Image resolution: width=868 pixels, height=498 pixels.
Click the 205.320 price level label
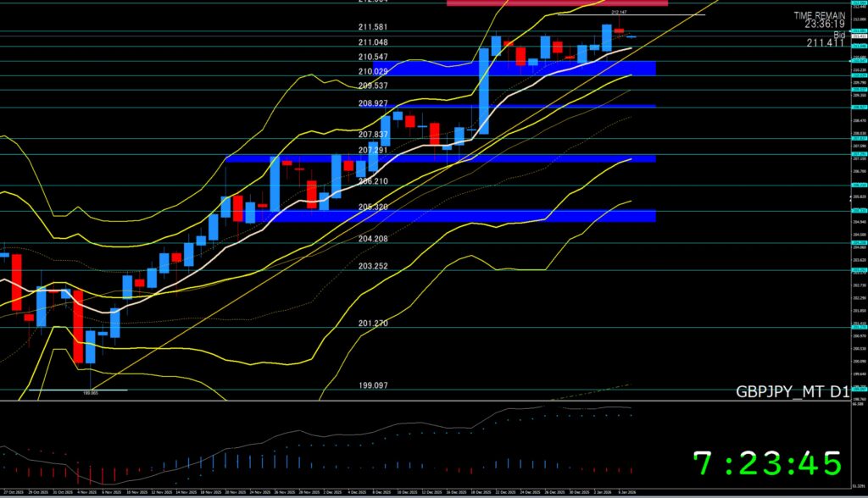(373, 207)
